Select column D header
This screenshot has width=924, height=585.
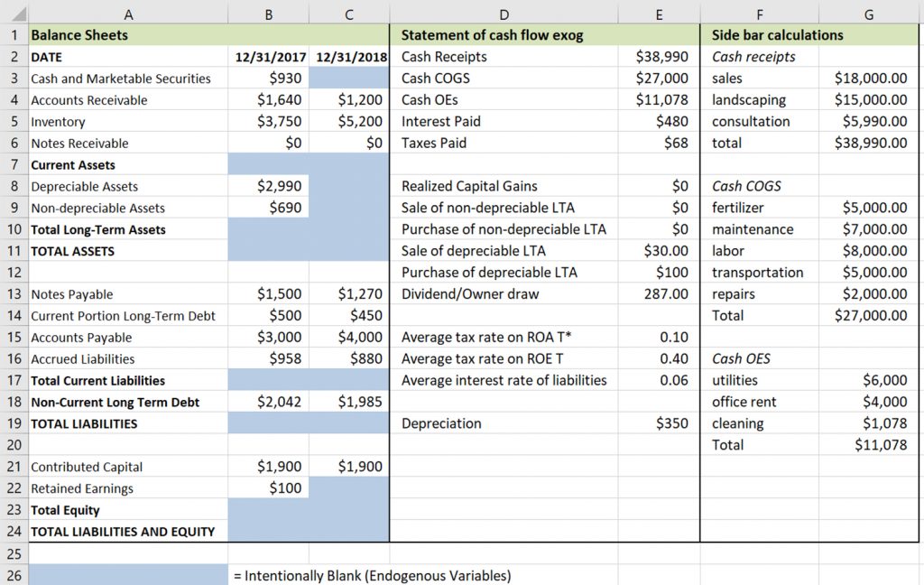[504, 14]
